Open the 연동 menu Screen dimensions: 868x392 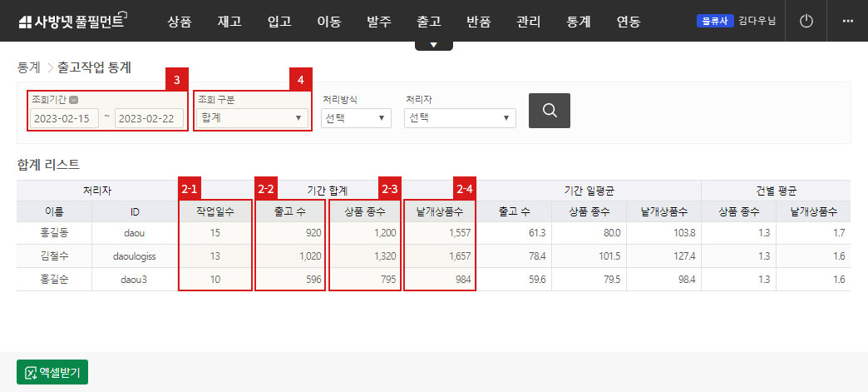[x=629, y=22]
